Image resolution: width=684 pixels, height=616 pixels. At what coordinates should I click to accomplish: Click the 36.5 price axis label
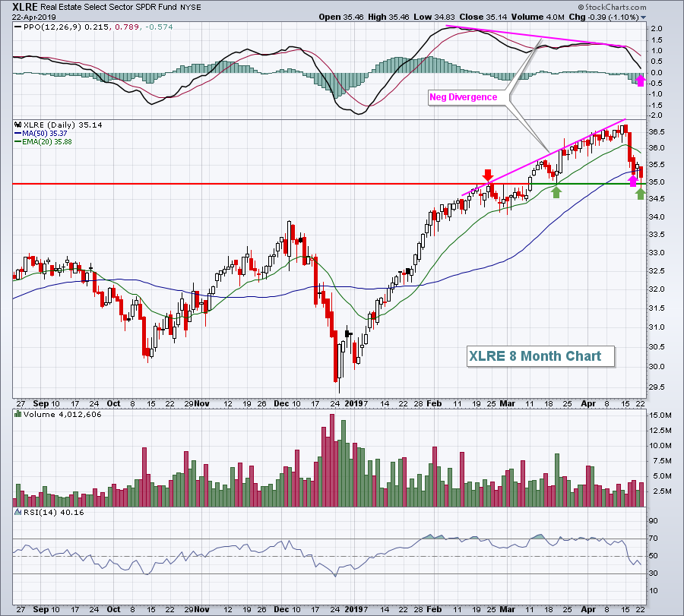[x=657, y=131]
